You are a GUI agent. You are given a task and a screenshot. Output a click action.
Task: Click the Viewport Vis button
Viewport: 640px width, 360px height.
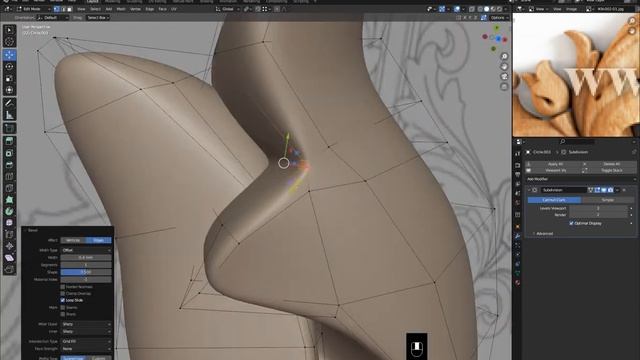(555, 170)
